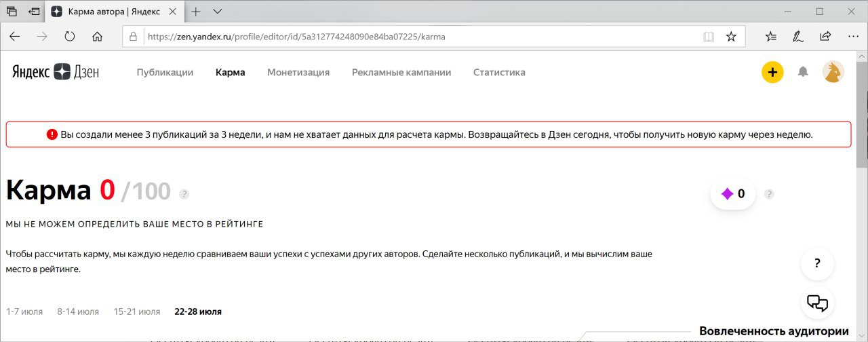This screenshot has width=868, height=342.
Task: Open the Favorites hub icon
Action: [771, 37]
